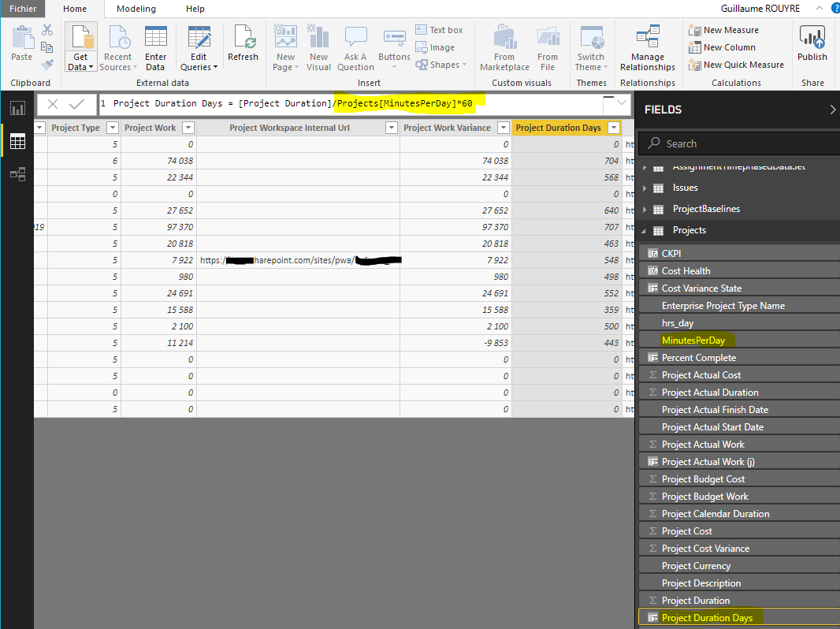Expand the ProjectBaselines table
840x629 pixels.
[x=644, y=210]
